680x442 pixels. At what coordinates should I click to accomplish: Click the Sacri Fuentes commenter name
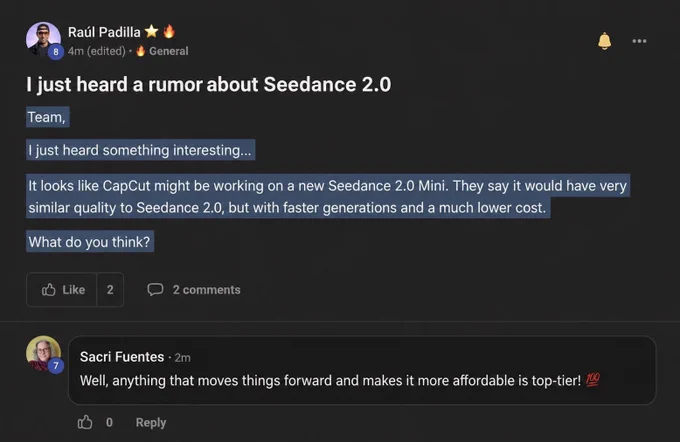click(122, 357)
